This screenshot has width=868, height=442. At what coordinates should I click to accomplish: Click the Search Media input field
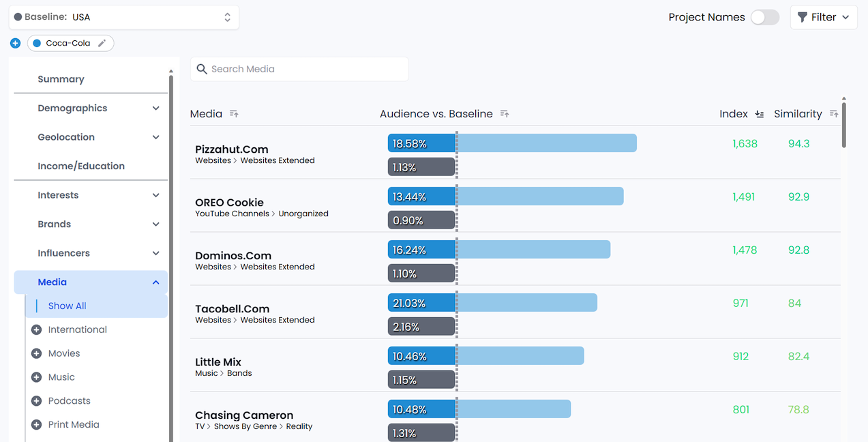coord(299,69)
